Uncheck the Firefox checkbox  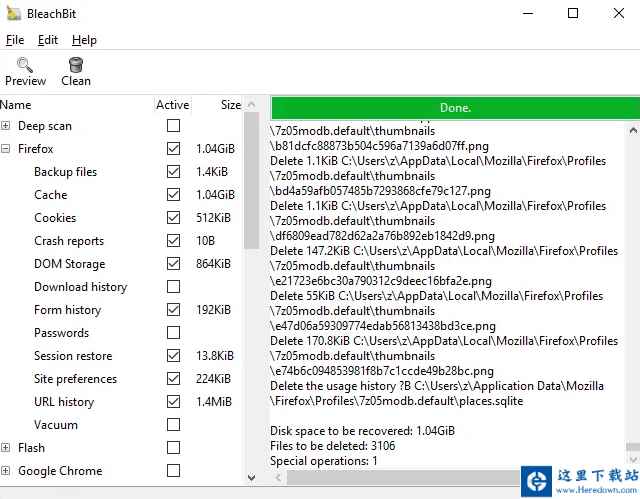pyautogui.click(x=173, y=149)
